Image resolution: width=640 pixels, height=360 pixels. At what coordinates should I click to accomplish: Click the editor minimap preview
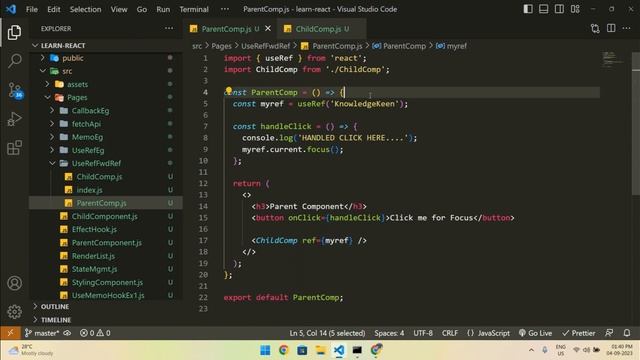coord(613,60)
